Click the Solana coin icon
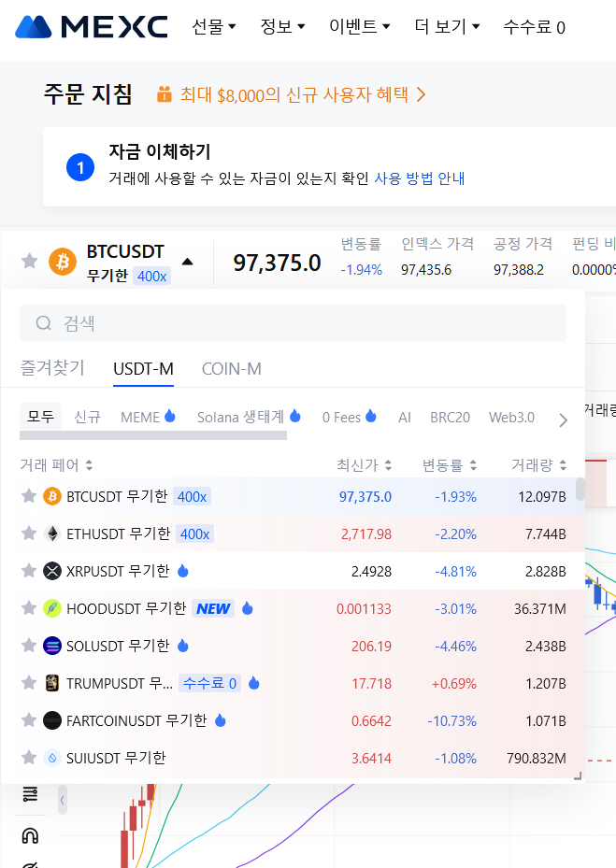Viewport: 616px width, 868px height. point(52,646)
